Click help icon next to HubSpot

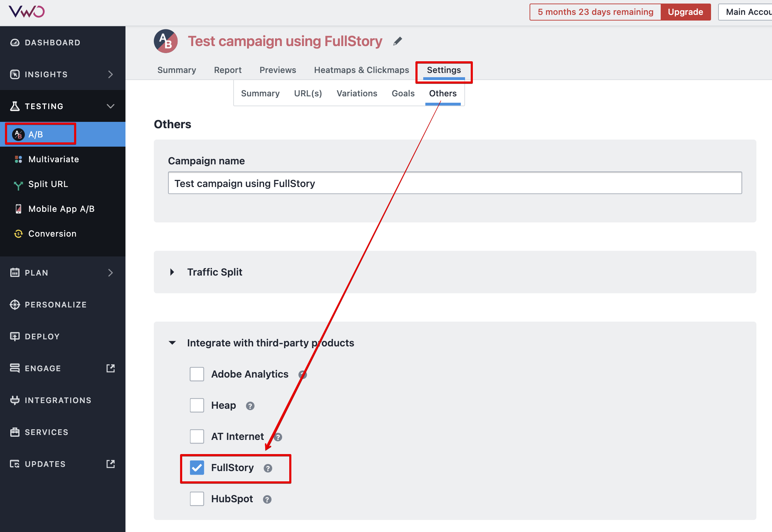point(267,499)
